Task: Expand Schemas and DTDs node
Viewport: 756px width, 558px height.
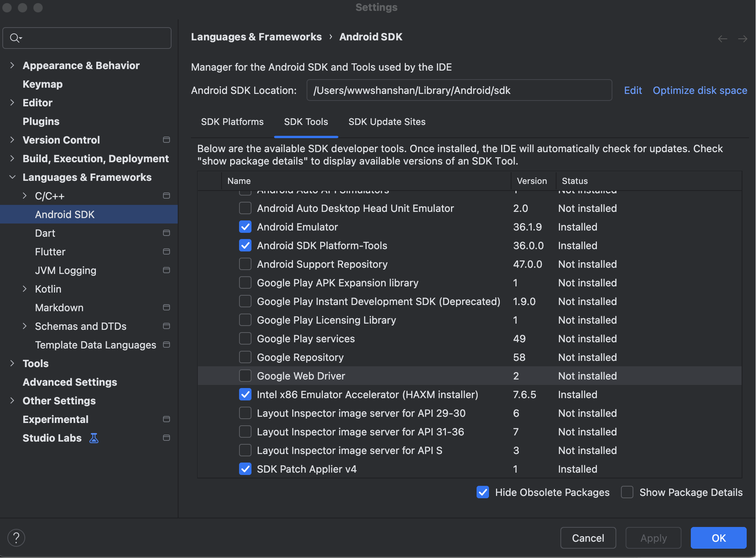Action: (x=24, y=326)
